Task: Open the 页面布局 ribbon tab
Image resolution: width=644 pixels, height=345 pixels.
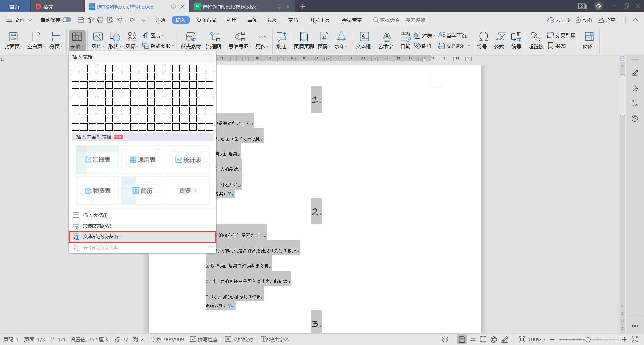Action: (x=206, y=20)
